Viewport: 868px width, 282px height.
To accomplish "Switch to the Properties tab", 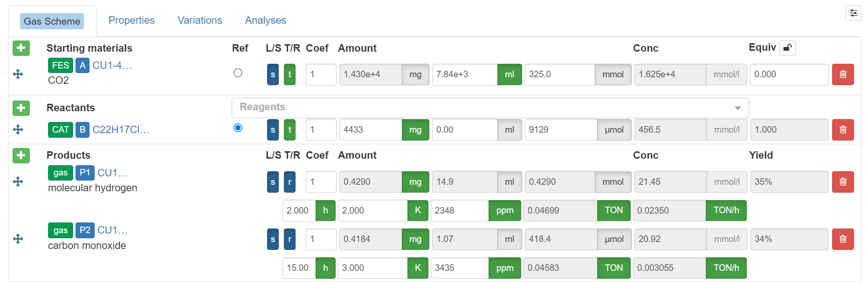I will coord(131,20).
